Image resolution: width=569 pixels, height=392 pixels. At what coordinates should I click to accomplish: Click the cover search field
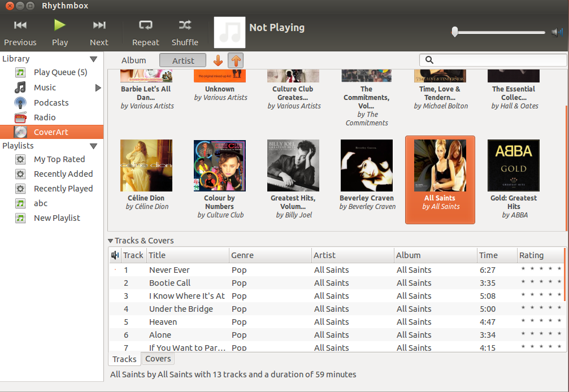(x=493, y=60)
